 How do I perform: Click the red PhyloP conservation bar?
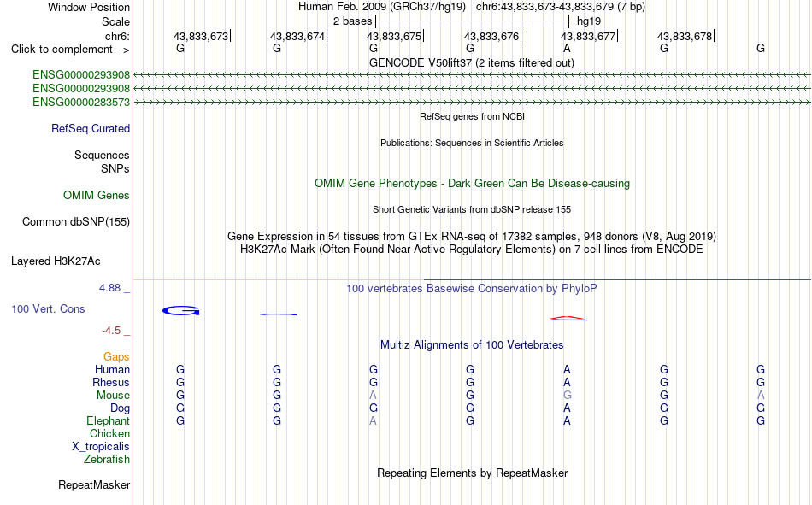pos(568,318)
